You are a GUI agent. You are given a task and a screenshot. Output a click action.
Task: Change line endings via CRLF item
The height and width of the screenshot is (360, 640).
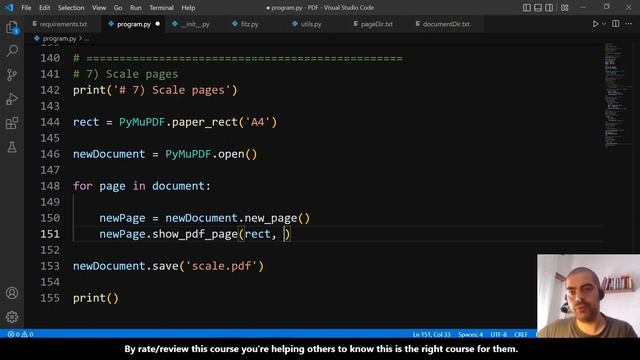(521, 334)
